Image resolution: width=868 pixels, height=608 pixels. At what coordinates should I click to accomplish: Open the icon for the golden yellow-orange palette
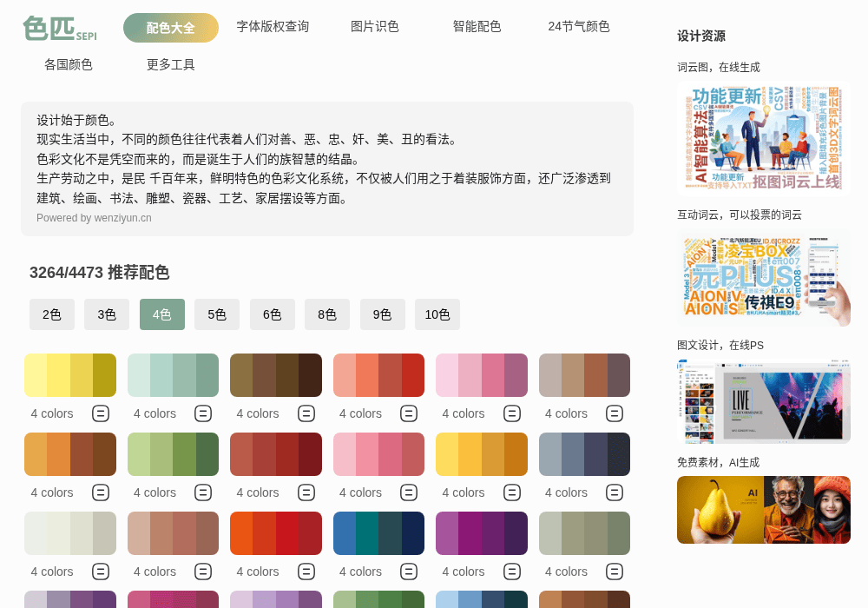coord(511,492)
